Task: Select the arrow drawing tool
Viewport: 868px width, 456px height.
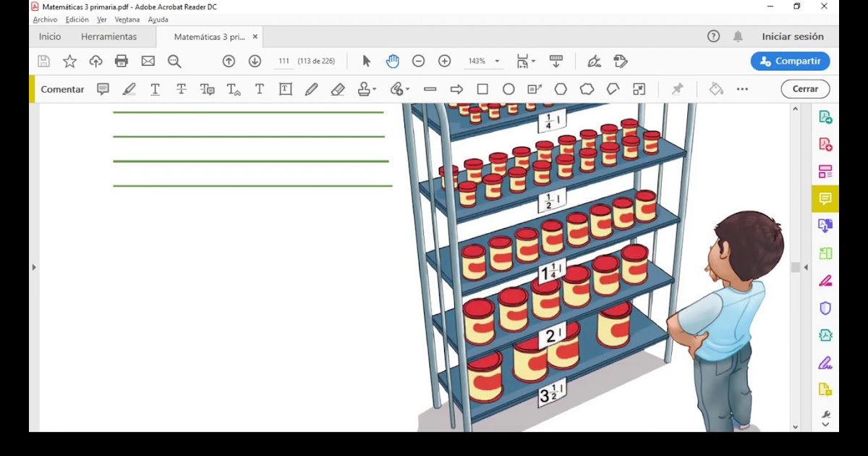Action: [456, 89]
